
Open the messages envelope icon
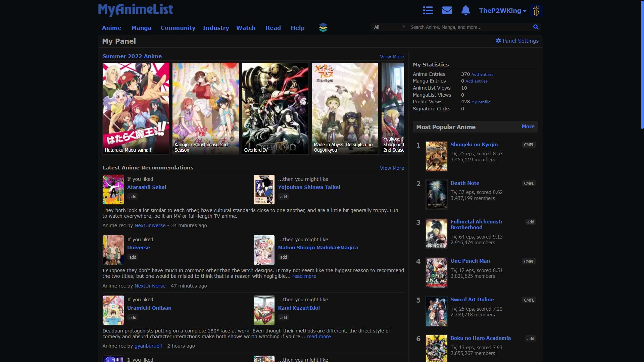[447, 10]
